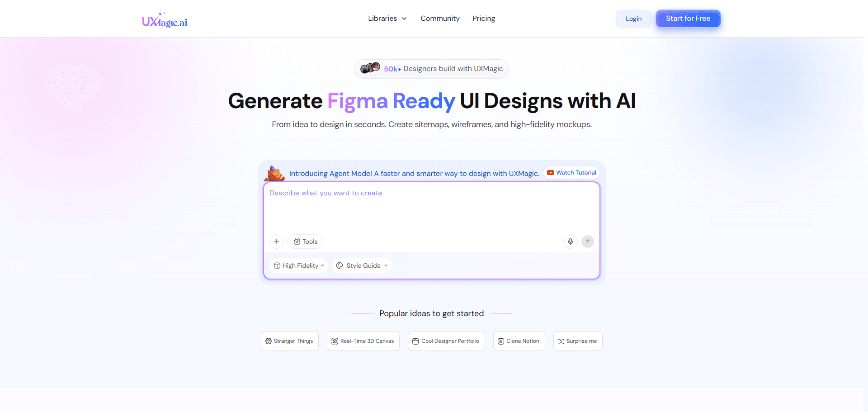Click the YouTube icon on Watch Tutorial
868x412 pixels.
(551, 172)
